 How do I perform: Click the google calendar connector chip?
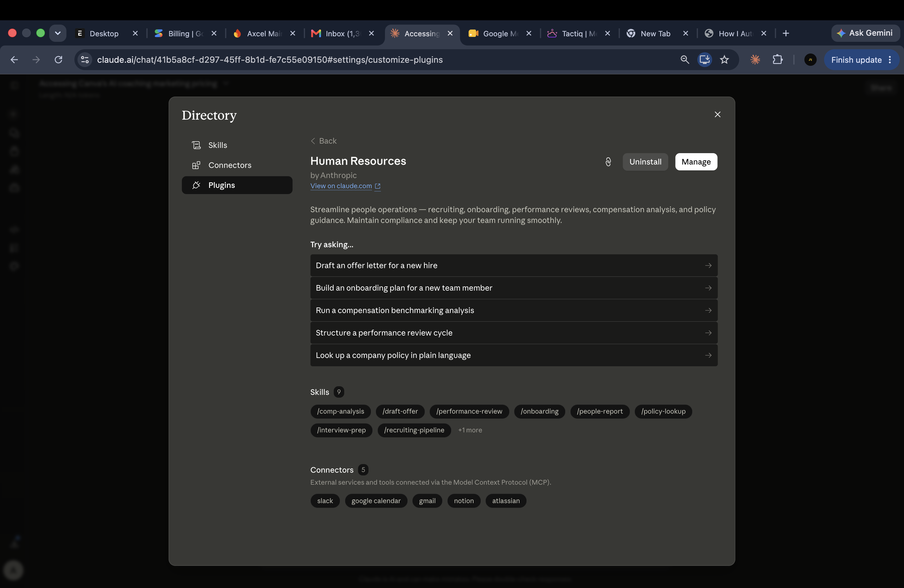(376, 501)
